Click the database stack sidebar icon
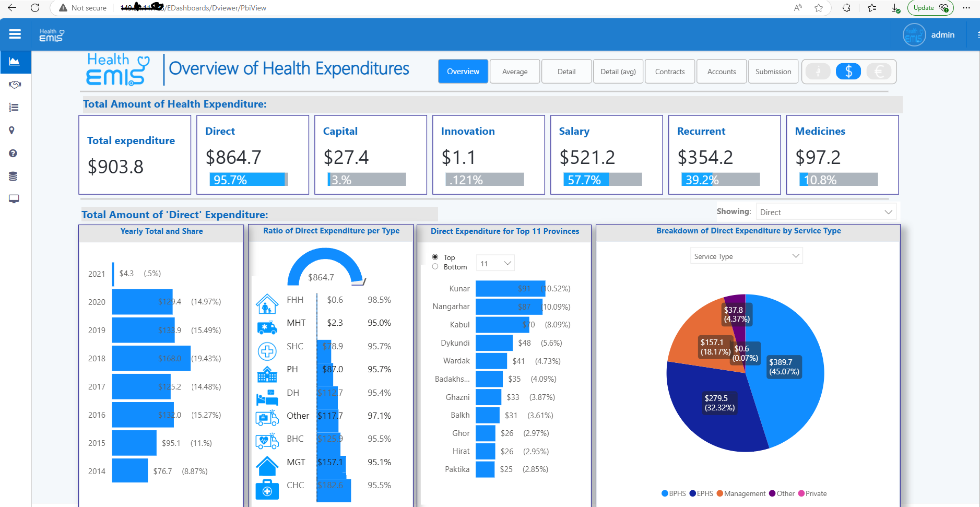Image resolution: width=980 pixels, height=507 pixels. [13, 176]
